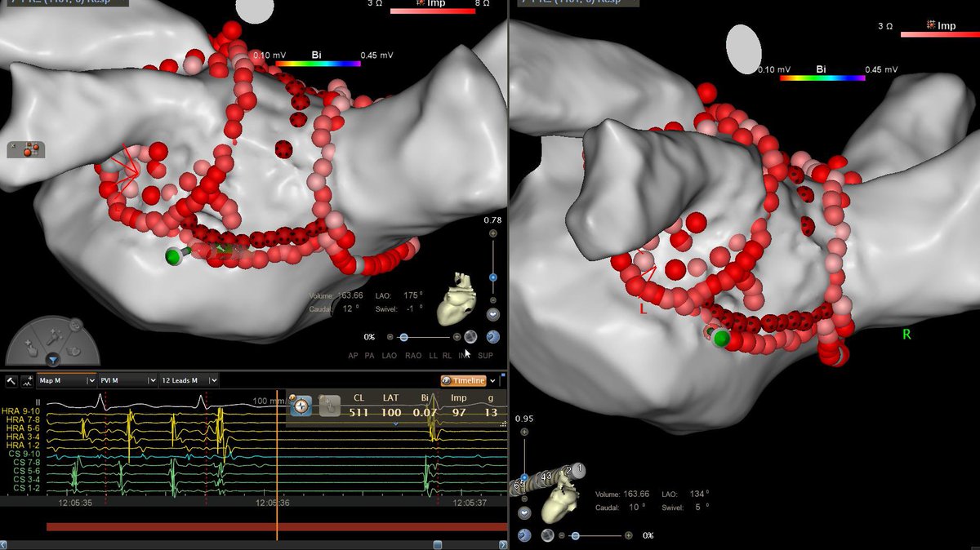Click the gray touch-point icon beside the compass
Image resolution: width=980 pixels, height=550 pixels.
329,406
